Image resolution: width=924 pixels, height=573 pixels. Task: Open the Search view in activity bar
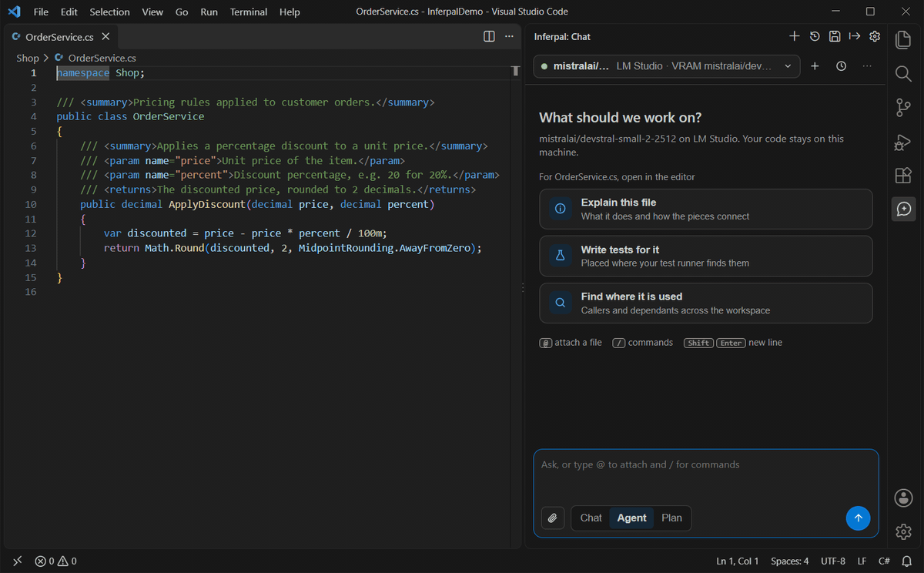coord(904,73)
